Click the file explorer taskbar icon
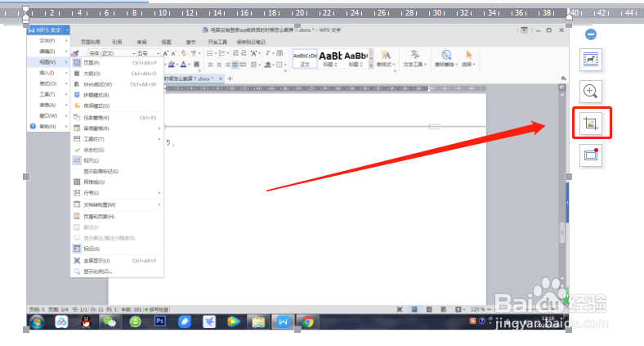This screenshot has height=346, width=644. click(x=258, y=322)
